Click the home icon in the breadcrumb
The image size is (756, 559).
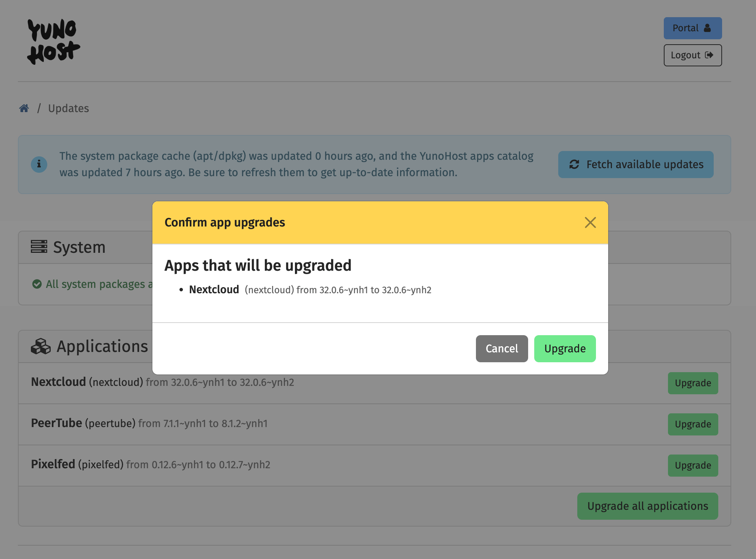point(24,108)
